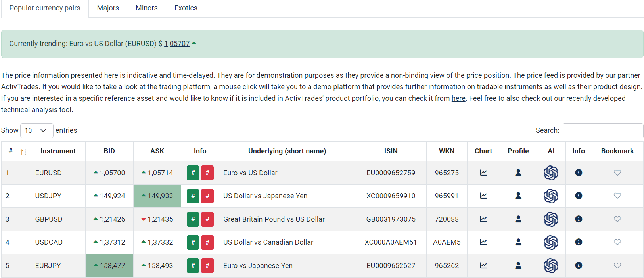Click the ASK column header

(157, 151)
